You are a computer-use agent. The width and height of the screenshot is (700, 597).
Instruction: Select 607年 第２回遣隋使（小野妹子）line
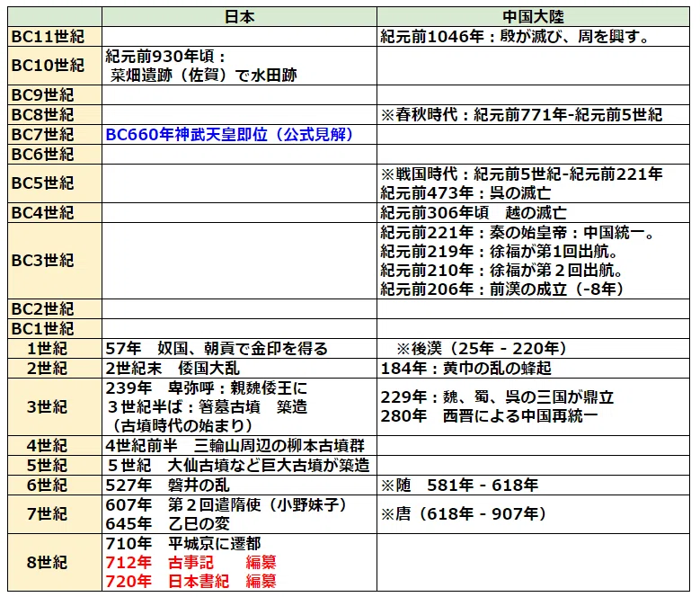click(226, 505)
